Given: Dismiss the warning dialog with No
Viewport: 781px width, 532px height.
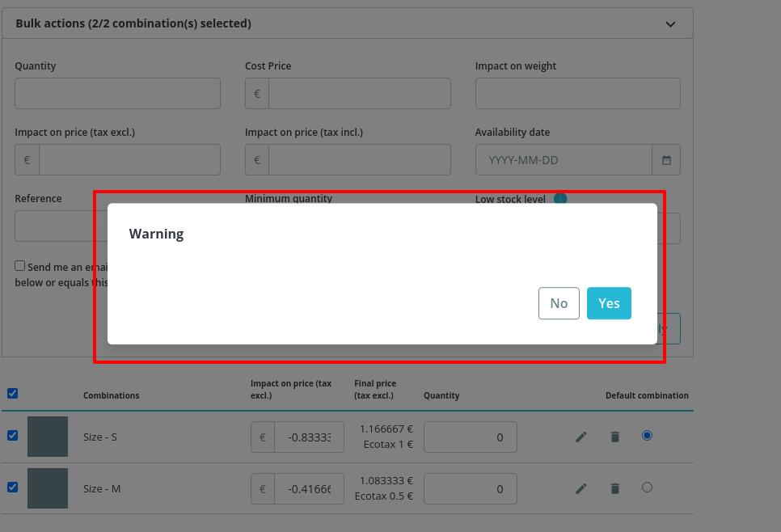Looking at the screenshot, I should pyautogui.click(x=559, y=302).
